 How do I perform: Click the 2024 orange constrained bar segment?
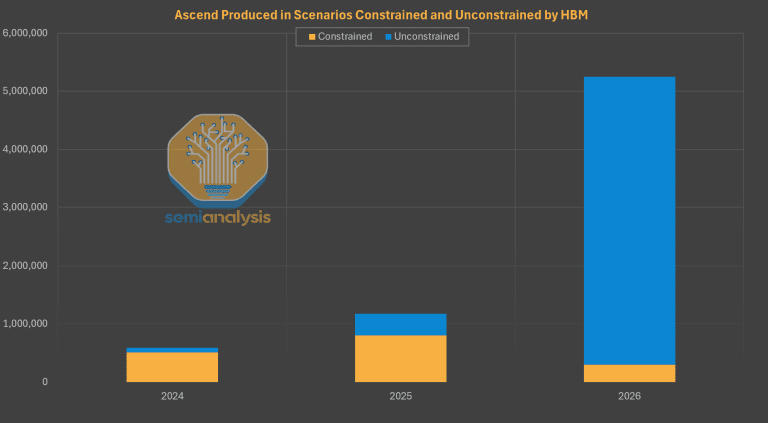coord(172,367)
